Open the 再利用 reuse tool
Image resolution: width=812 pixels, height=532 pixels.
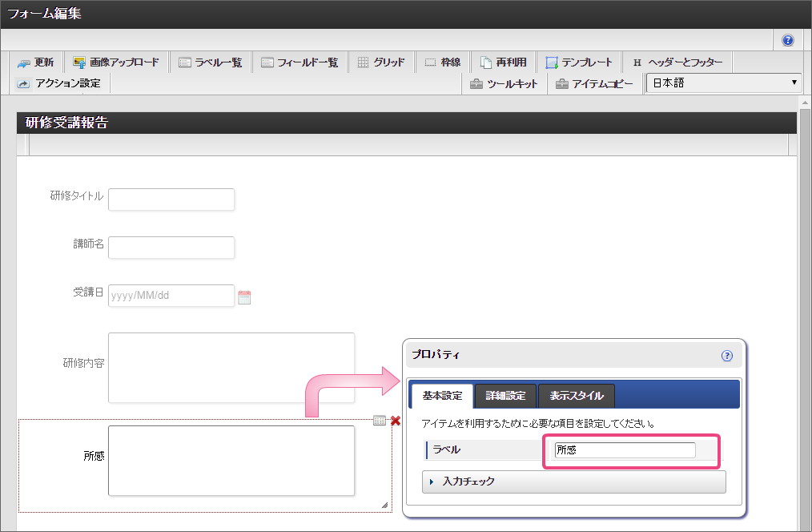coord(503,62)
